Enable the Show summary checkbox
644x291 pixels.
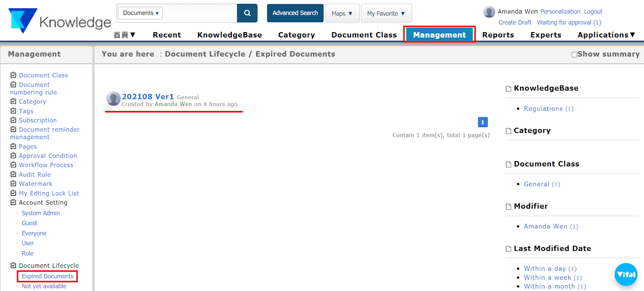click(x=574, y=55)
